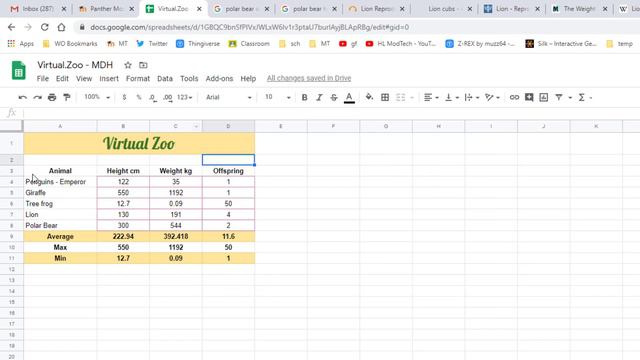
Task: Click the browser address bar URL
Action: 249,27
